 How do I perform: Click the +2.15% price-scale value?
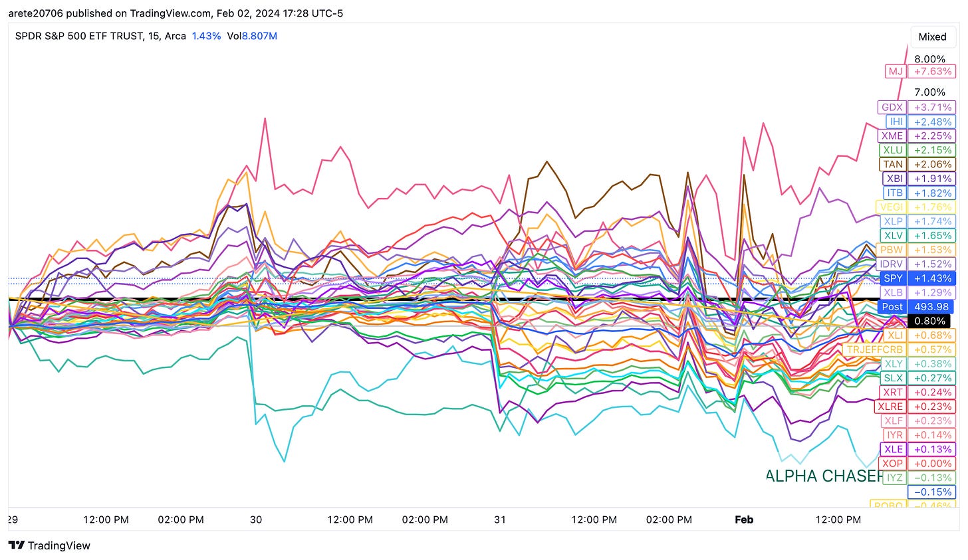pyautogui.click(x=932, y=150)
